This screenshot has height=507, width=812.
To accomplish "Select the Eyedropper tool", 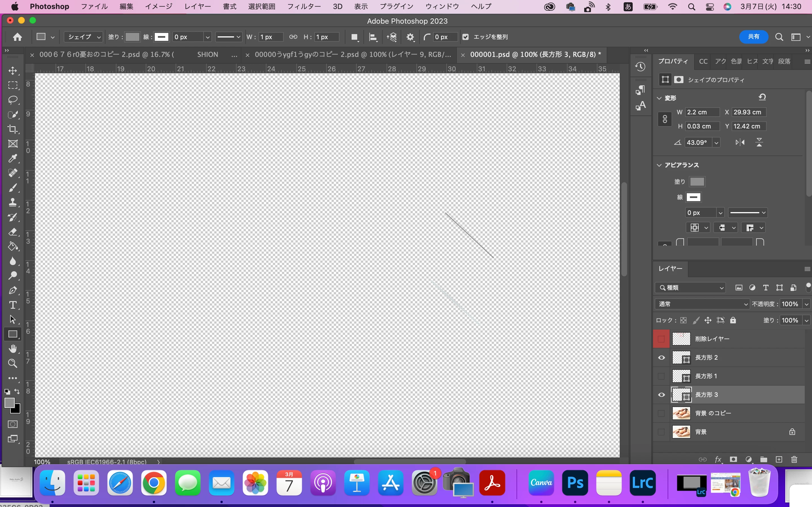I will point(13,158).
